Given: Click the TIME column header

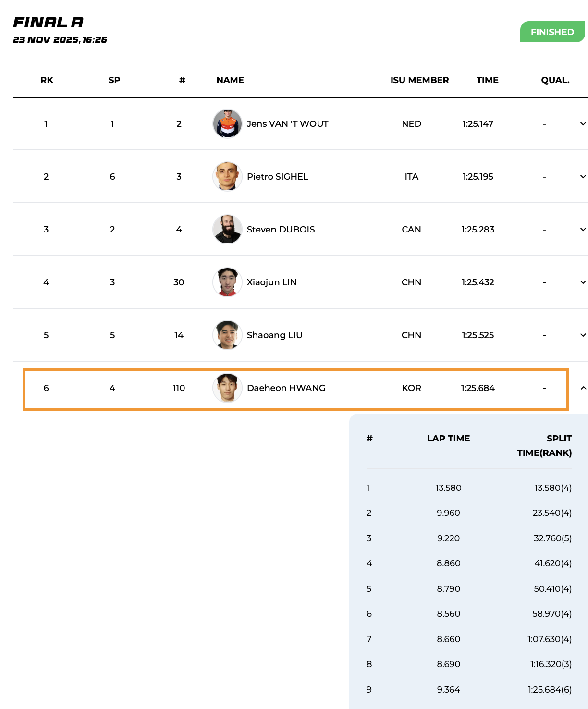Looking at the screenshot, I should (487, 80).
